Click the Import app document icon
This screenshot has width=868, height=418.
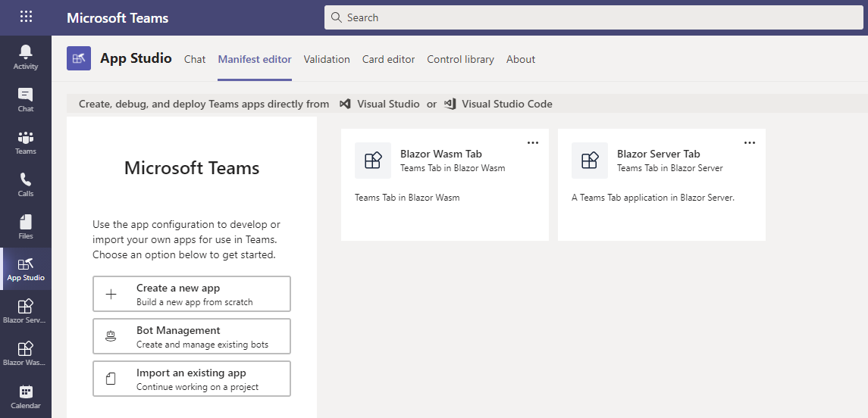pyautogui.click(x=111, y=379)
